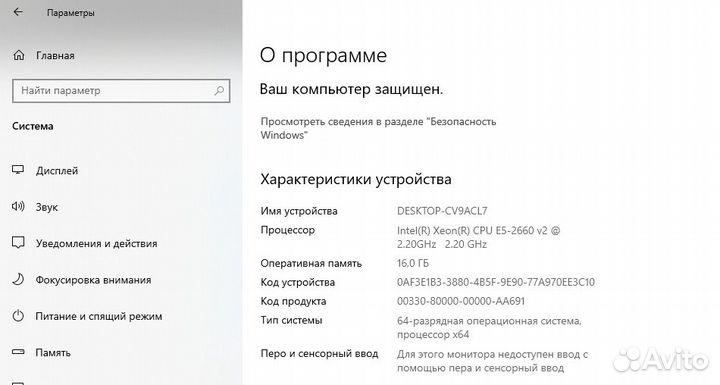
Task: Click the Перо и сенсорный ввод label
Action: 319,353
